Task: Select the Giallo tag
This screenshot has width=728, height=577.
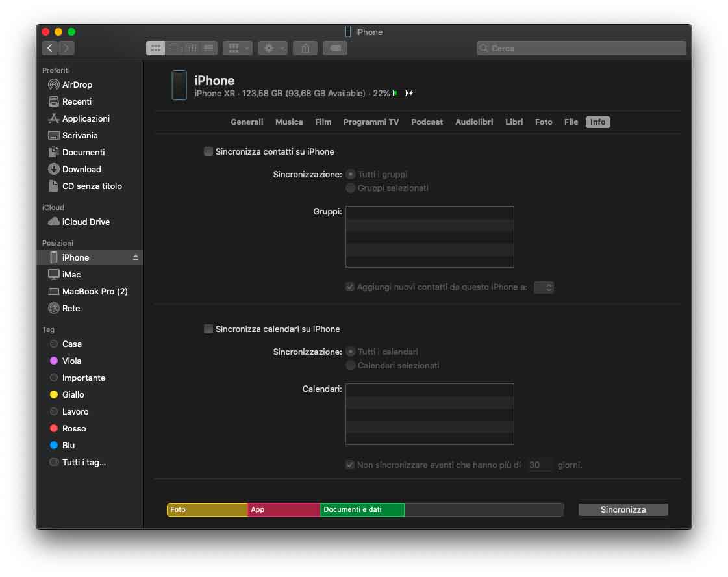Action: click(89, 394)
